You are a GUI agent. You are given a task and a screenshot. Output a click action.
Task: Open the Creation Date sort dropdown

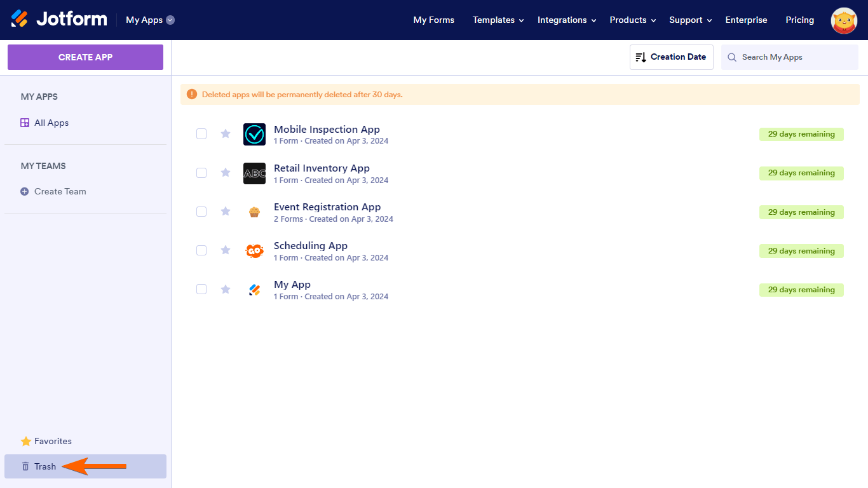(x=671, y=57)
